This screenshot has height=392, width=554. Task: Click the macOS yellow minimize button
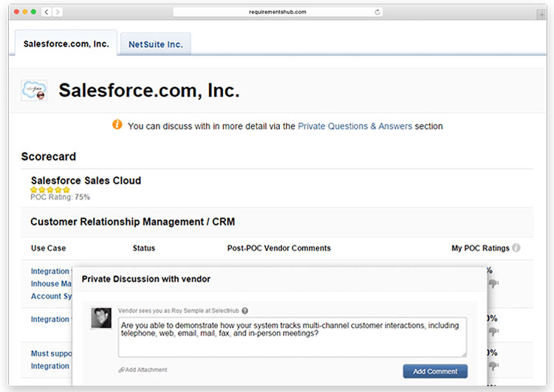[25, 12]
